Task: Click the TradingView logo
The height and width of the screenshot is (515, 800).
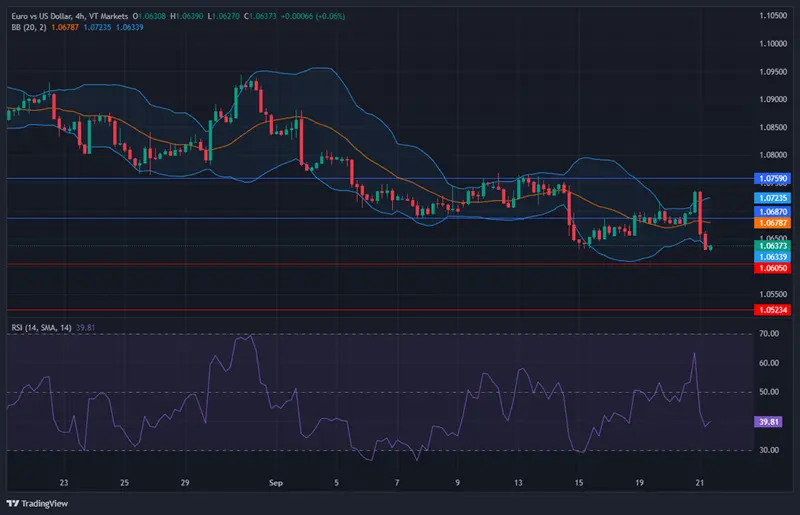Action: click(x=40, y=501)
